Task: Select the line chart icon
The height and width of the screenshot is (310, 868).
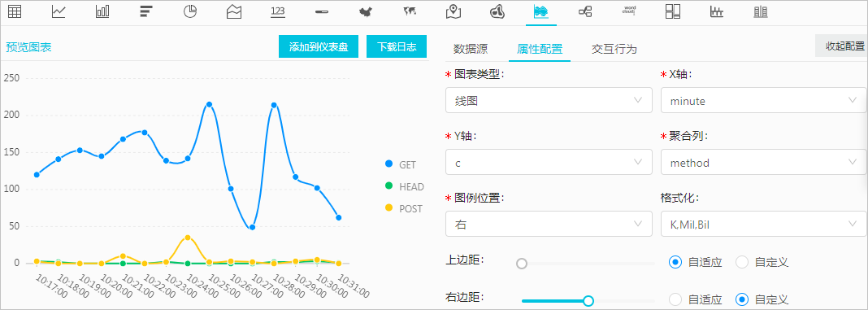Action: [59, 11]
